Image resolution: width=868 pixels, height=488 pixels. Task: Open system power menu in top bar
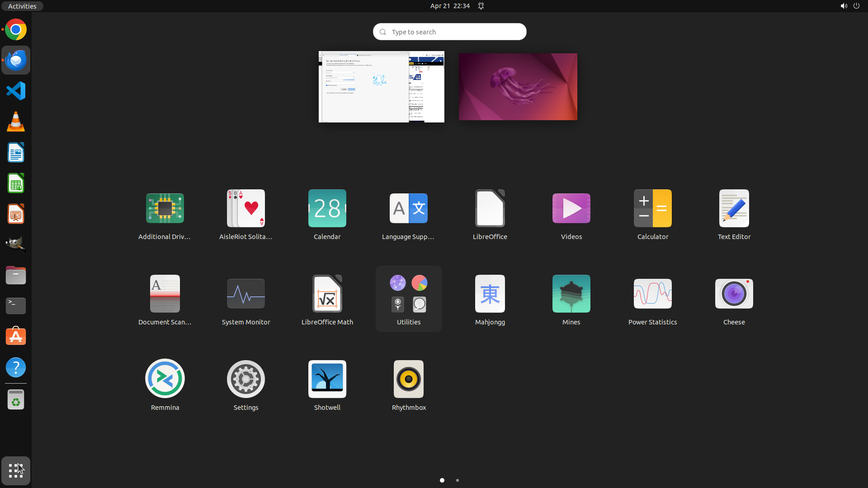[x=856, y=6]
